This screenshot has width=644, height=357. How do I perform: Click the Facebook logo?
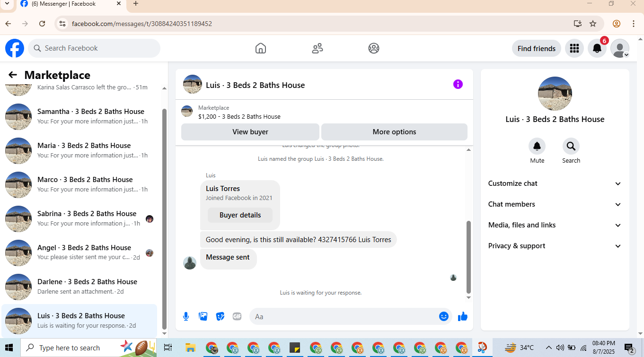pos(15,48)
